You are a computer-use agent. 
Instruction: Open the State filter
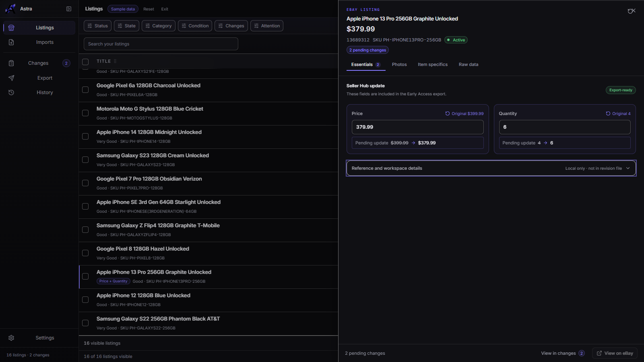tap(126, 26)
